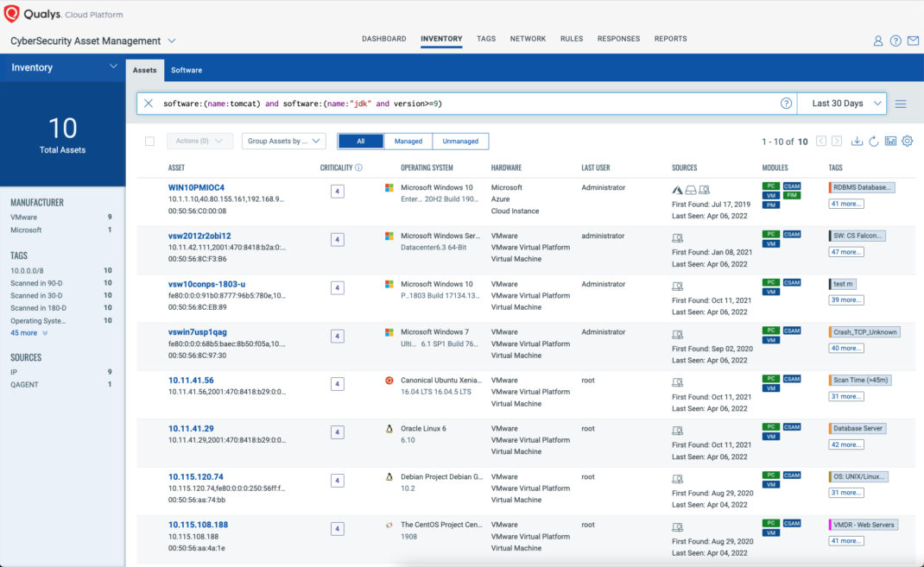The width and height of the screenshot is (924, 567).
Task: Switch to the Software tab
Action: [187, 70]
